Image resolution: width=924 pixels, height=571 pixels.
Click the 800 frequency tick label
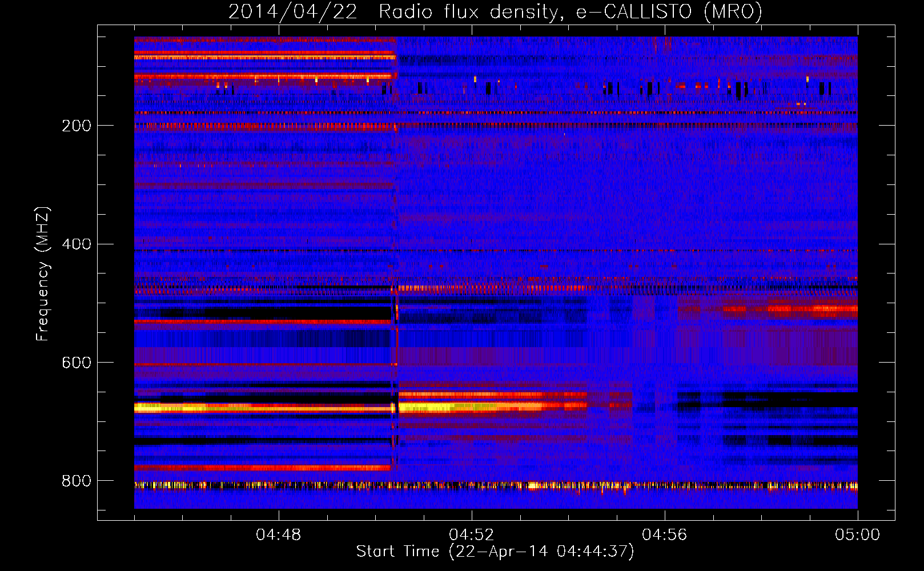(77, 481)
